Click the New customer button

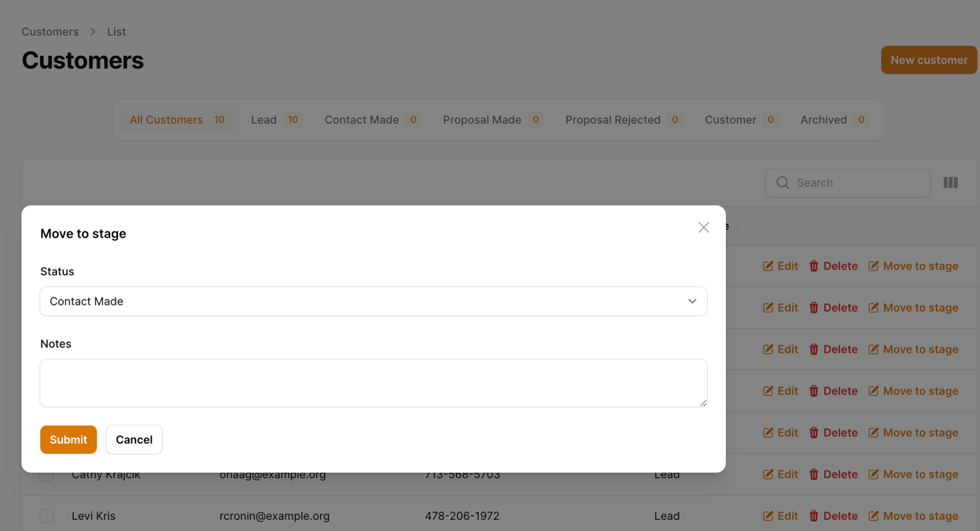tap(929, 60)
